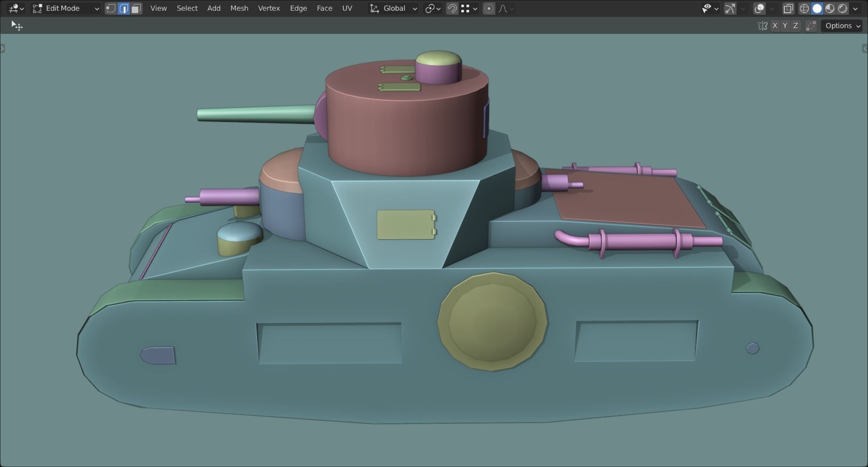Image resolution: width=868 pixels, height=467 pixels.
Task: Toggle X axis mirror
Action: 774,26
